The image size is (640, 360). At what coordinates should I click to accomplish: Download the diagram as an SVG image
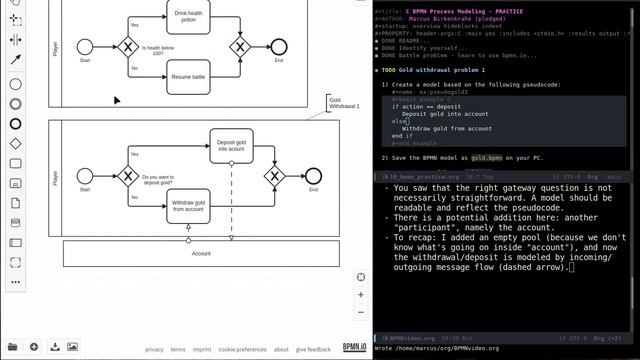point(72,347)
